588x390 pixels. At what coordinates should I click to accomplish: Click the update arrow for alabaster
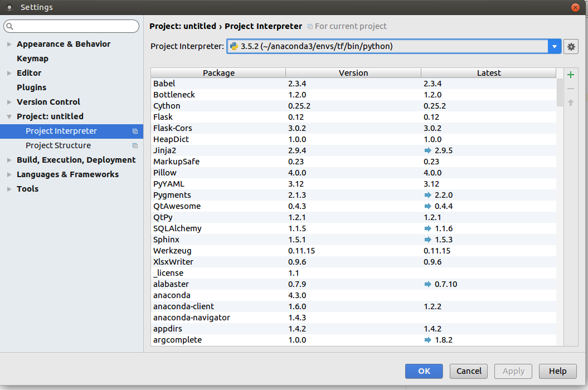(427, 284)
